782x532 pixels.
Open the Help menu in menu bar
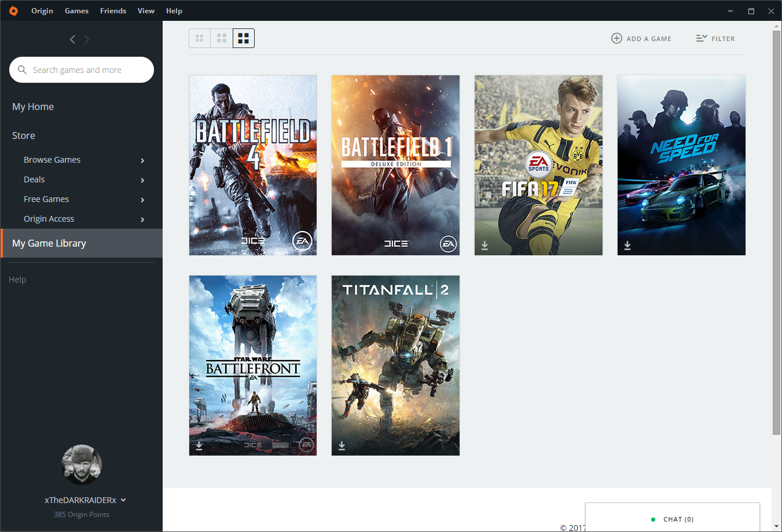point(174,10)
